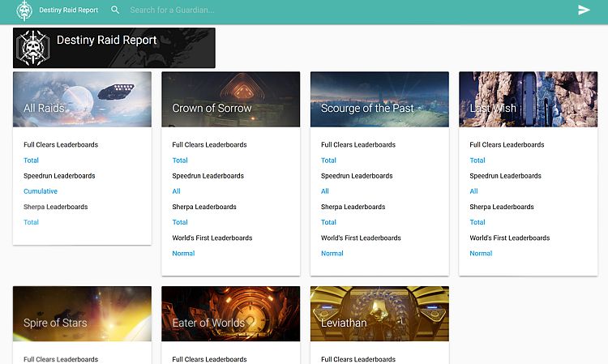Click Eater of Worlds Full Clears Leaderboards heading
This screenshot has height=364, width=608.
[209, 359]
